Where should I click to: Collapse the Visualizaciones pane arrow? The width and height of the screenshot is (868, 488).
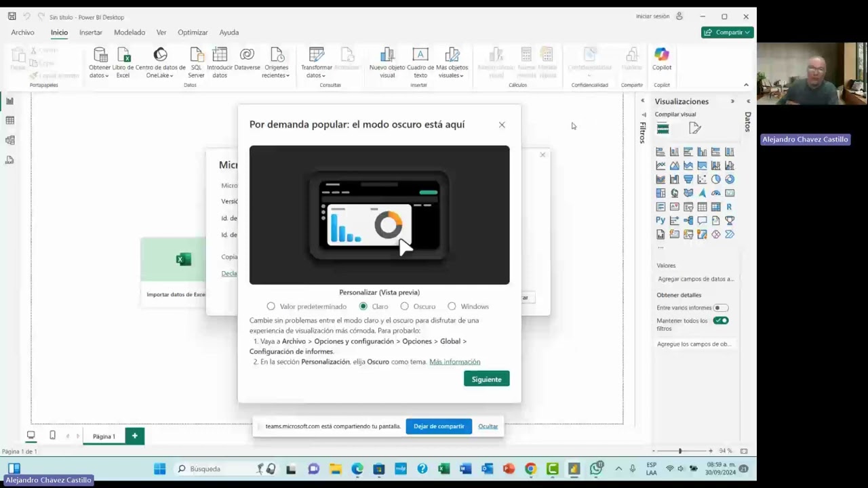pyautogui.click(x=732, y=101)
